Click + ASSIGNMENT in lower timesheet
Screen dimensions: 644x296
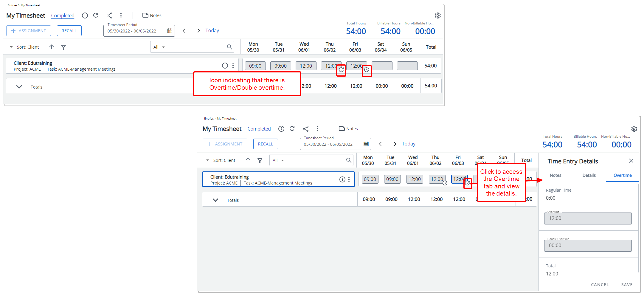(x=225, y=144)
